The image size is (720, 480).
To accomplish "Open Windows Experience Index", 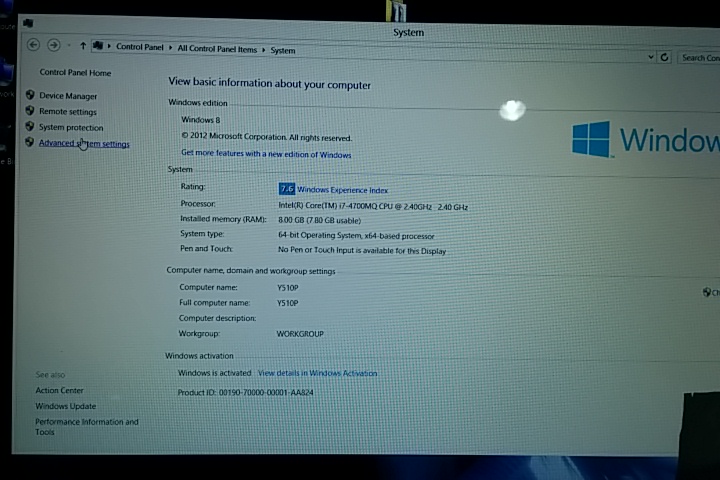I will pyautogui.click(x=342, y=190).
